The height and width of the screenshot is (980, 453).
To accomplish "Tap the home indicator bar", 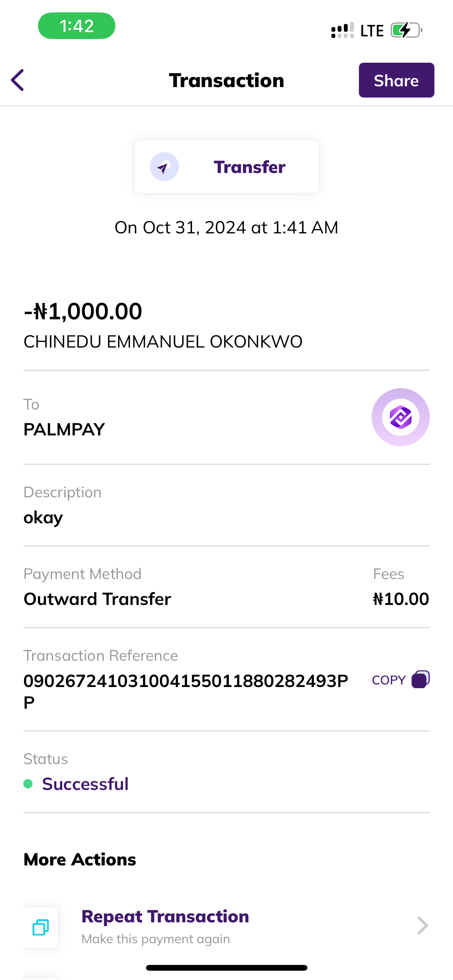I will coord(226,968).
